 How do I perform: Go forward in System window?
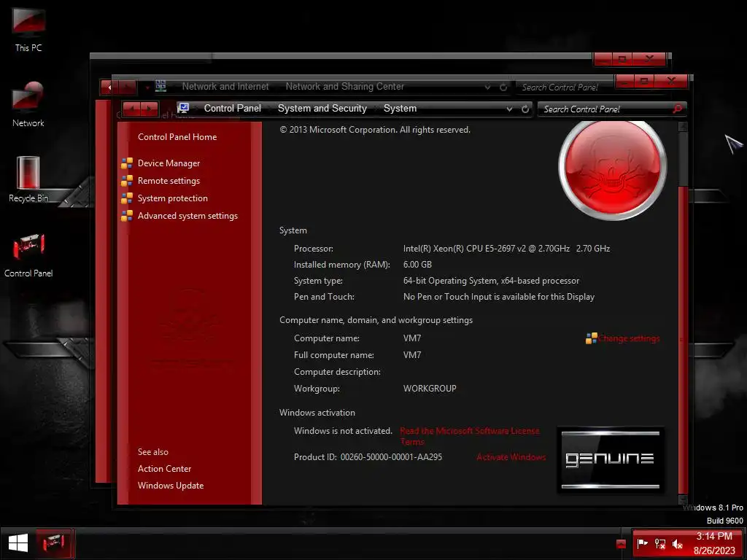pyautogui.click(x=149, y=109)
